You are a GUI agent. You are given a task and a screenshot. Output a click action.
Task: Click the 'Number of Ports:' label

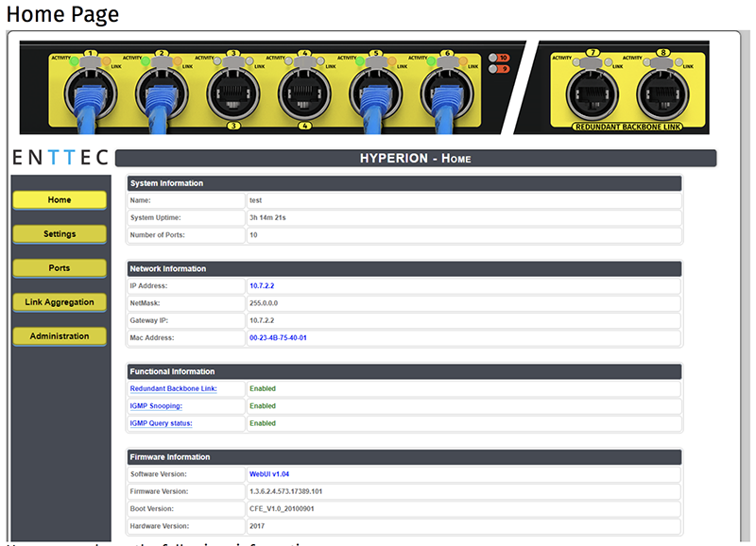coord(157,235)
